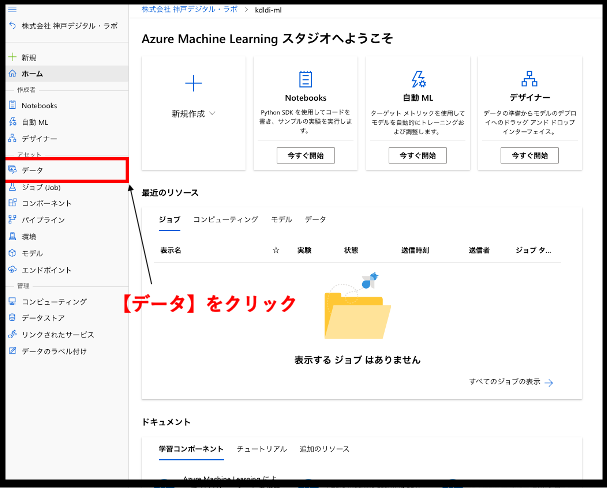Sort by the 送信時刻 column header

[x=415, y=250]
